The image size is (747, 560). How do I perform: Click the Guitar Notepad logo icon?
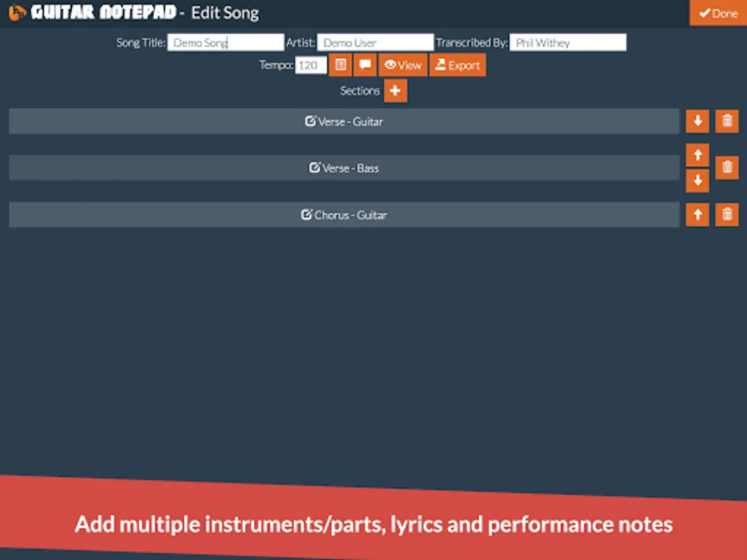point(18,12)
